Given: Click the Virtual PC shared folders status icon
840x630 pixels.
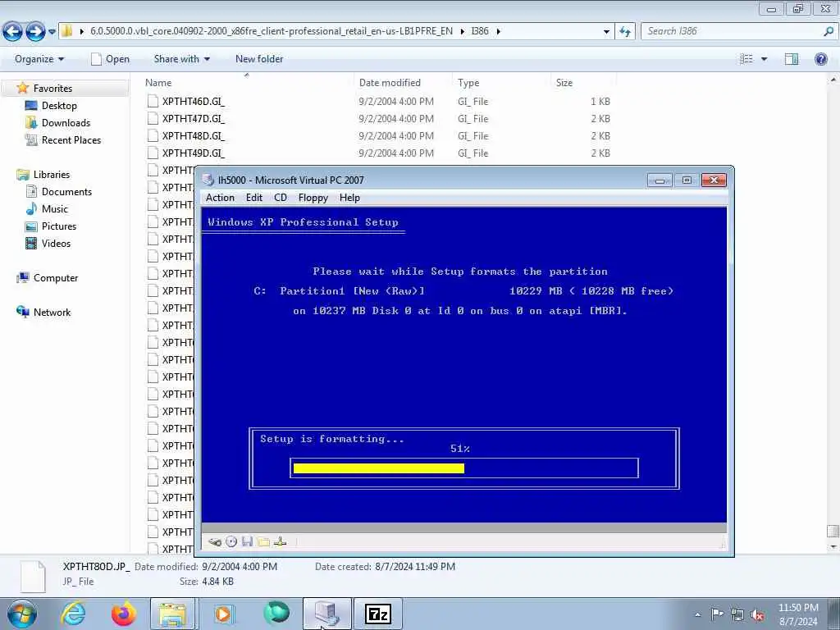Looking at the screenshot, I should click(263, 541).
